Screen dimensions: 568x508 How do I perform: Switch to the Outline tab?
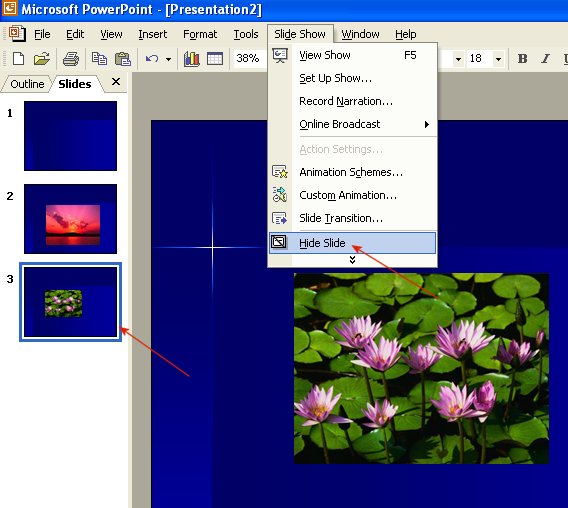pos(27,84)
